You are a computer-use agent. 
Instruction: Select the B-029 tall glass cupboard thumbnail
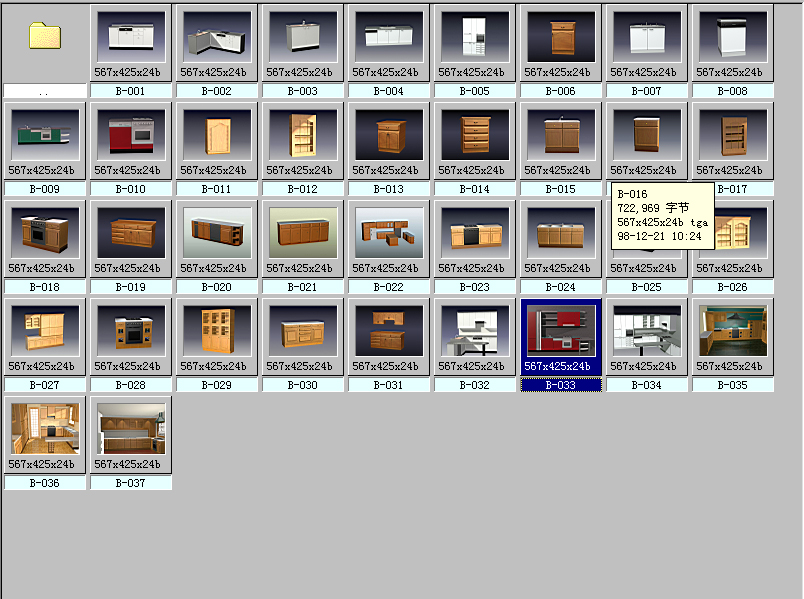coord(217,331)
